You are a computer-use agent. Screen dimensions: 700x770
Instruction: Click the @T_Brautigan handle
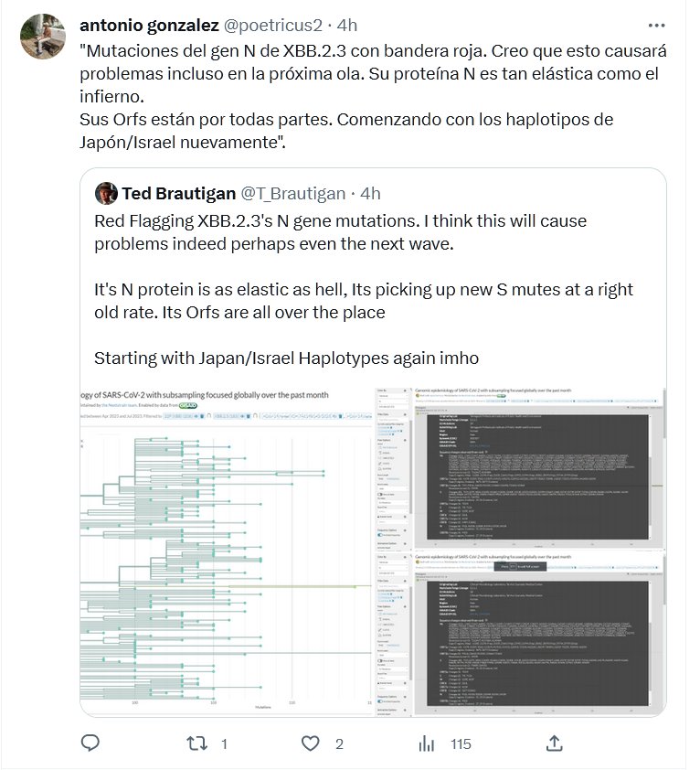coord(292,193)
